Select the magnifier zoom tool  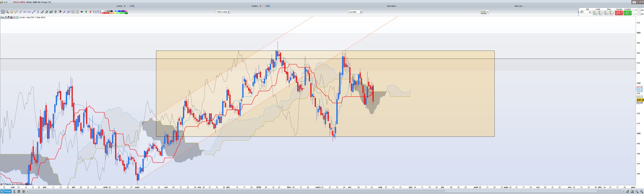coord(7,12)
